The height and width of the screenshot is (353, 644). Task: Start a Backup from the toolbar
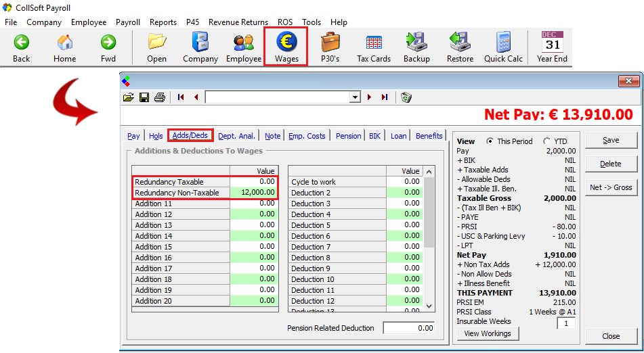(416, 47)
